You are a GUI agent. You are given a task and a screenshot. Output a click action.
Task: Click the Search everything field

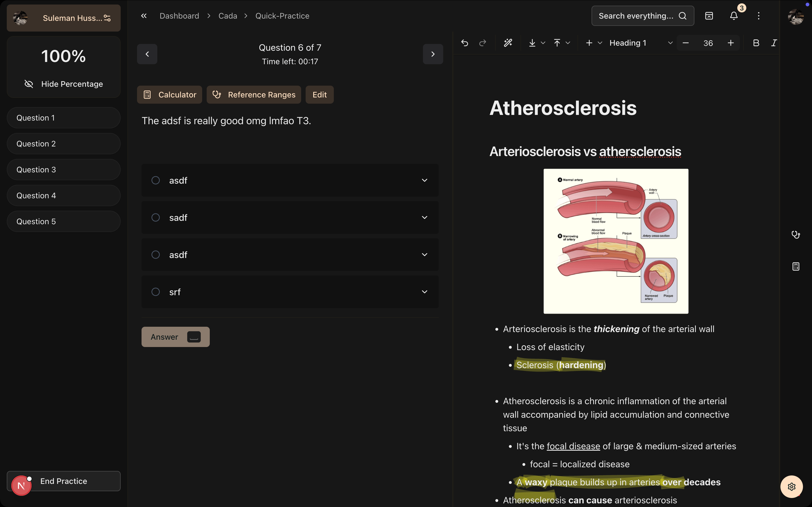tap(636, 16)
